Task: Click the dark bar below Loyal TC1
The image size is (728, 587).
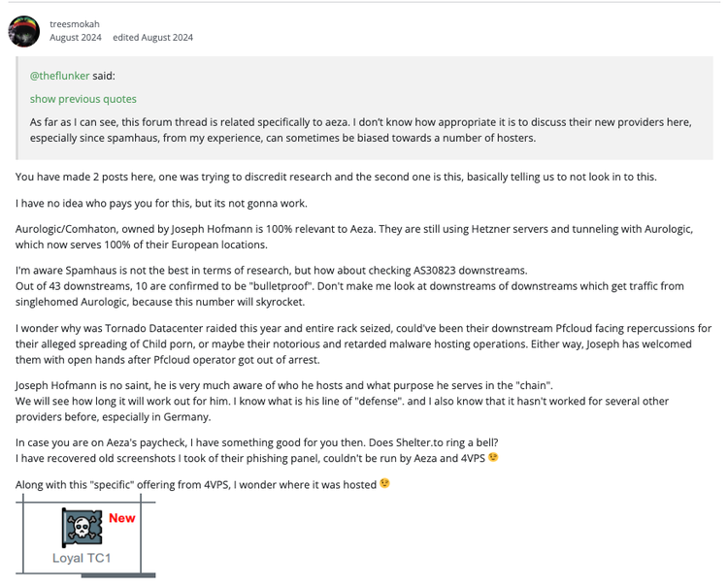Action: pyautogui.click(x=117, y=576)
